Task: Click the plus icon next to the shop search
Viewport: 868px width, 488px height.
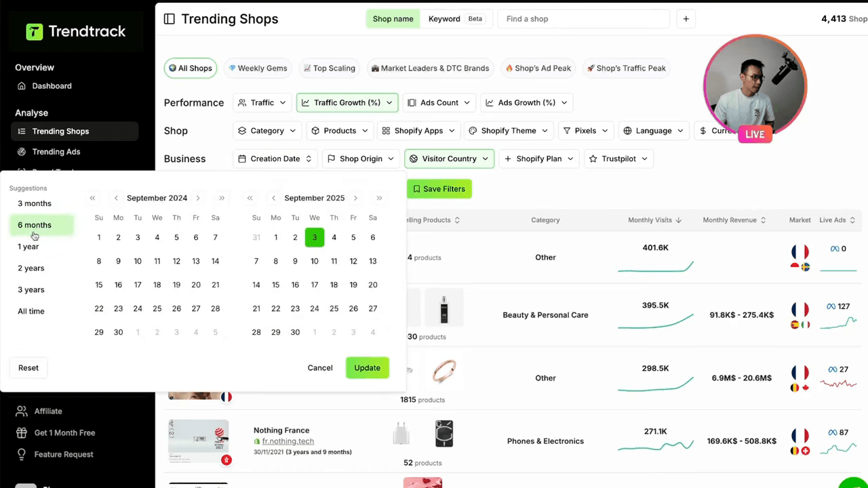Action: click(x=686, y=19)
